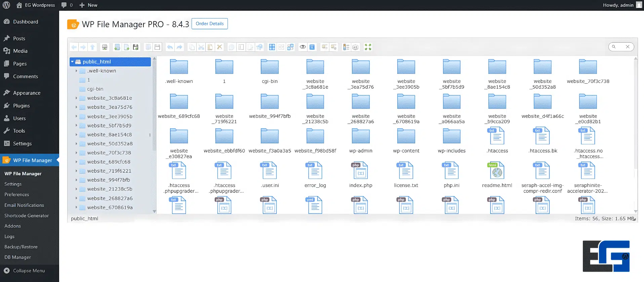Image resolution: width=644 pixels, height=282 pixels.
Task: Click the upload files floppy icon
Action: pyautogui.click(x=136, y=47)
